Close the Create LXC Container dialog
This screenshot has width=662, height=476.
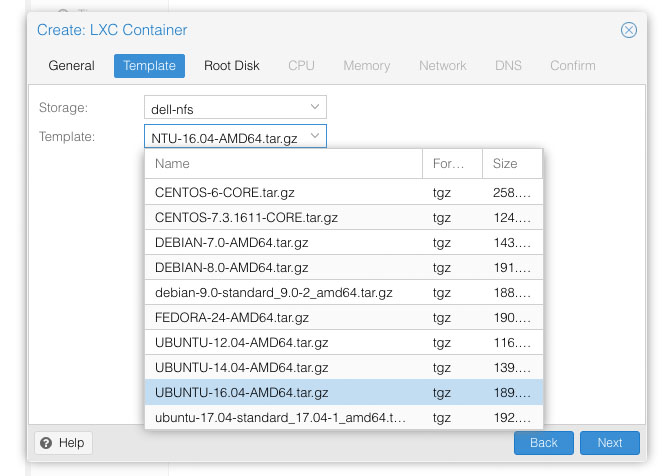pyautogui.click(x=628, y=30)
